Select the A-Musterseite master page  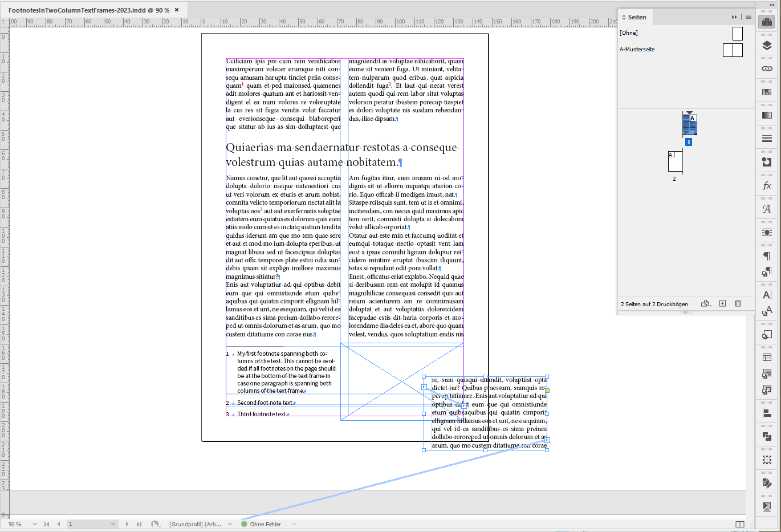coord(638,49)
